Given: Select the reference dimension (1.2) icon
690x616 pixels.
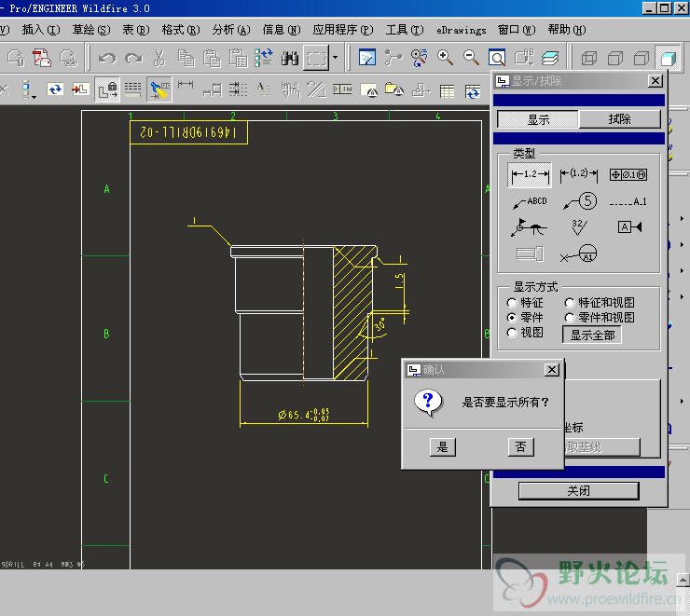Looking at the screenshot, I should [579, 175].
